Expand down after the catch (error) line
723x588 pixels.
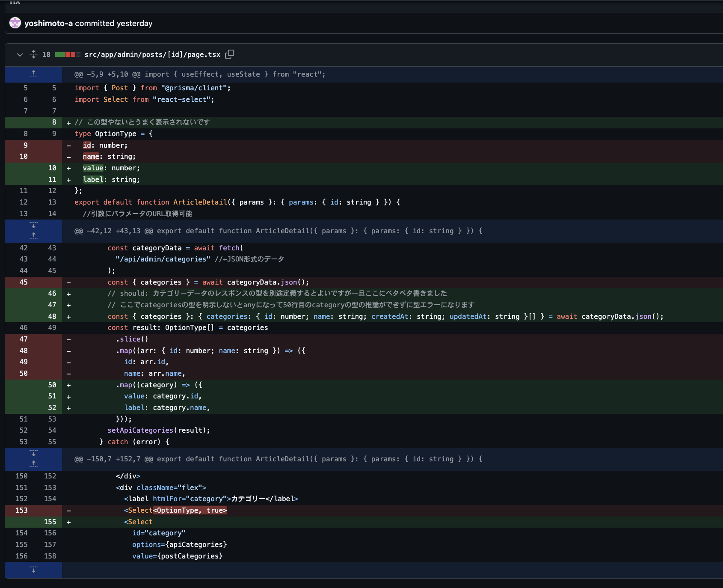tap(33, 453)
